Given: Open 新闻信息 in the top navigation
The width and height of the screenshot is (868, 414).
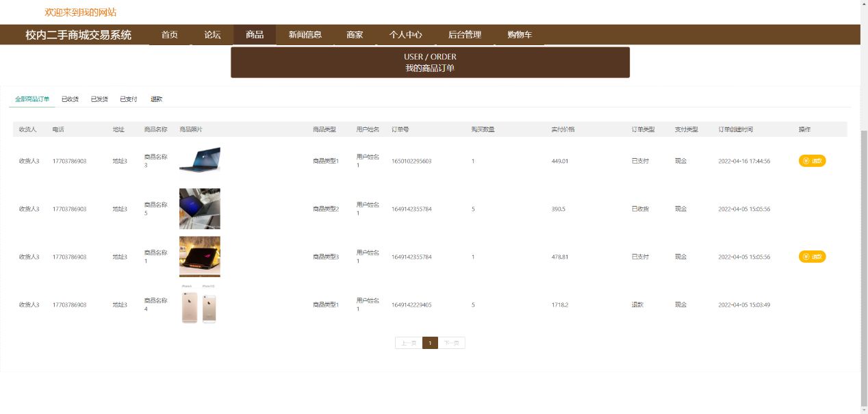Looking at the screenshot, I should coord(305,35).
